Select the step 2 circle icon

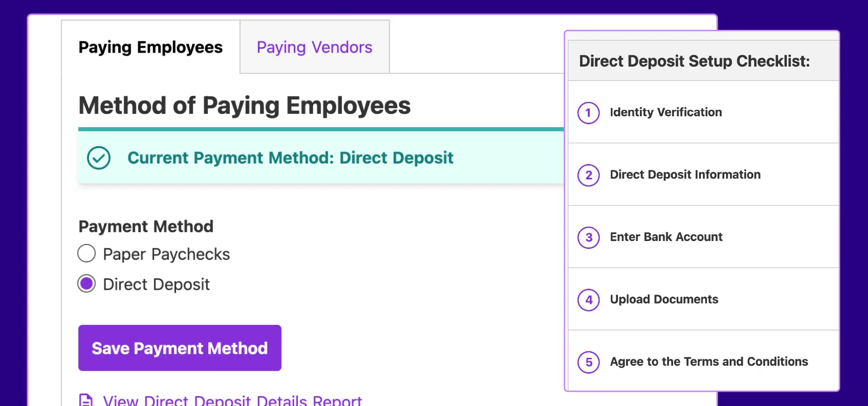pos(589,175)
